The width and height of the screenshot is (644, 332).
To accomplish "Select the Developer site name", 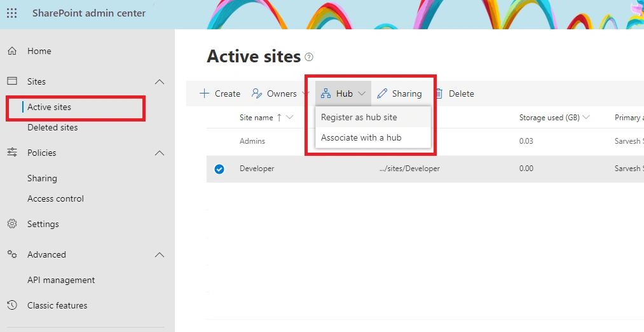I will click(257, 169).
